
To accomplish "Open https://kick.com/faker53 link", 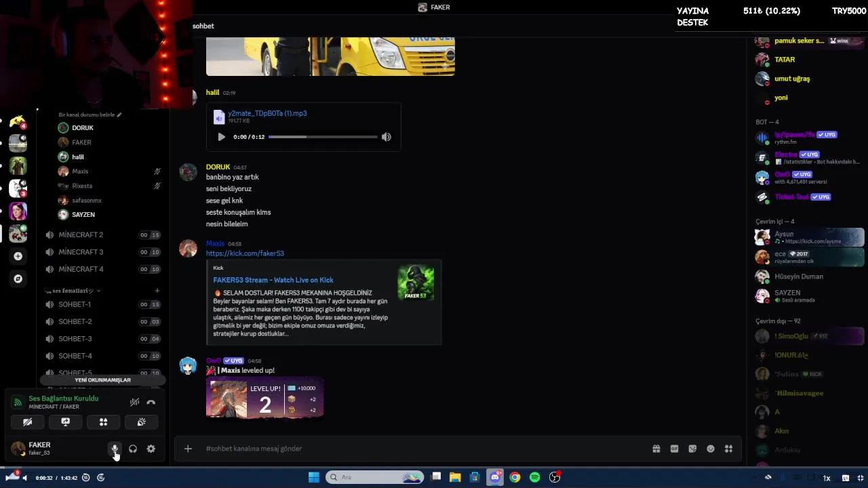I will 245,253.
